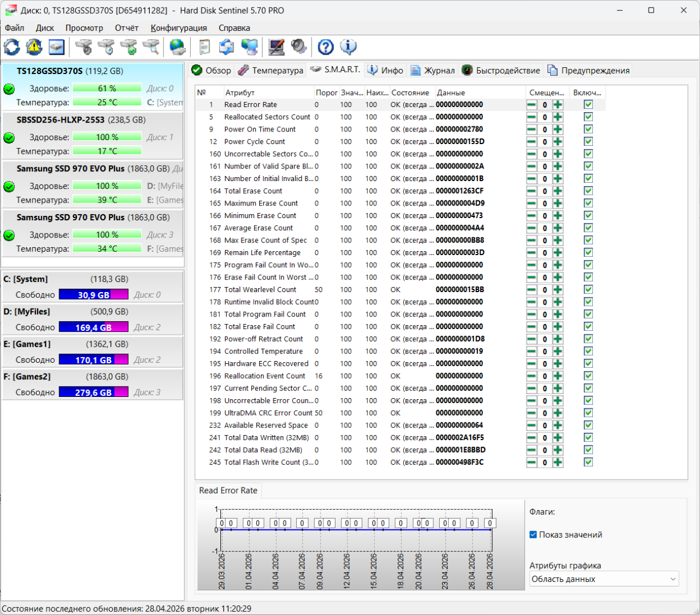Open help with the blue question mark icon
This screenshot has width=700, height=615.
click(x=325, y=47)
